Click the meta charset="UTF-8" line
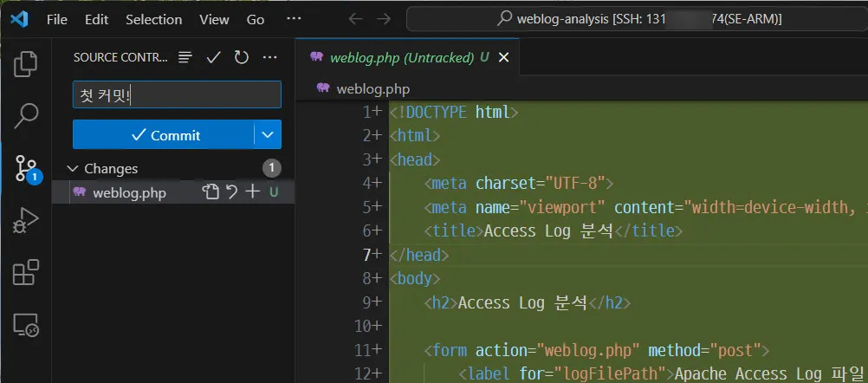Viewport: 868px width, 383px height. coord(519,183)
